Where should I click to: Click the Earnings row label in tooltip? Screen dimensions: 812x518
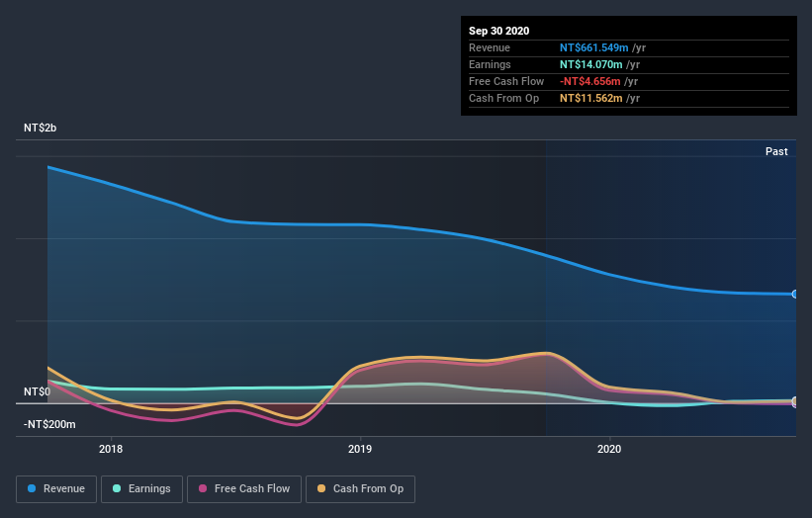[x=490, y=64]
